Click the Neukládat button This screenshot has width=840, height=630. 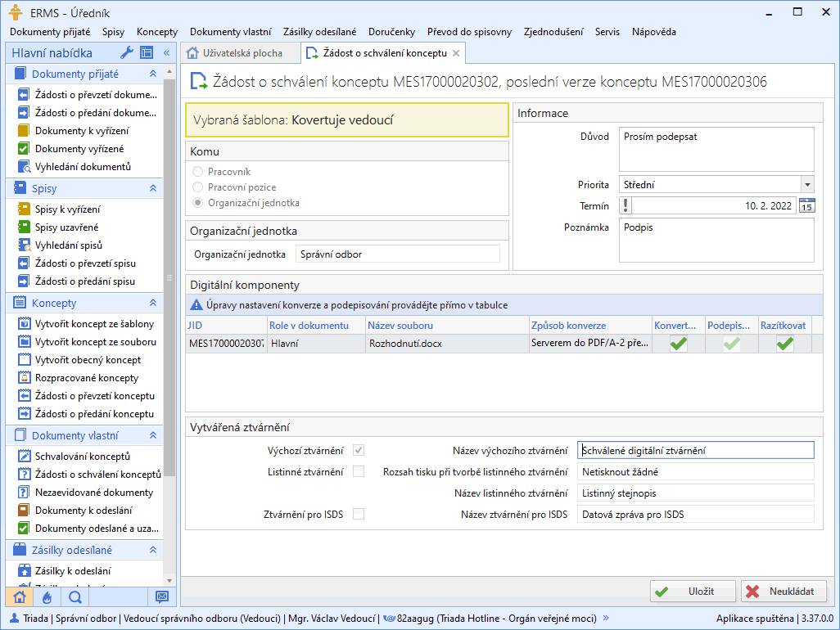(784, 592)
